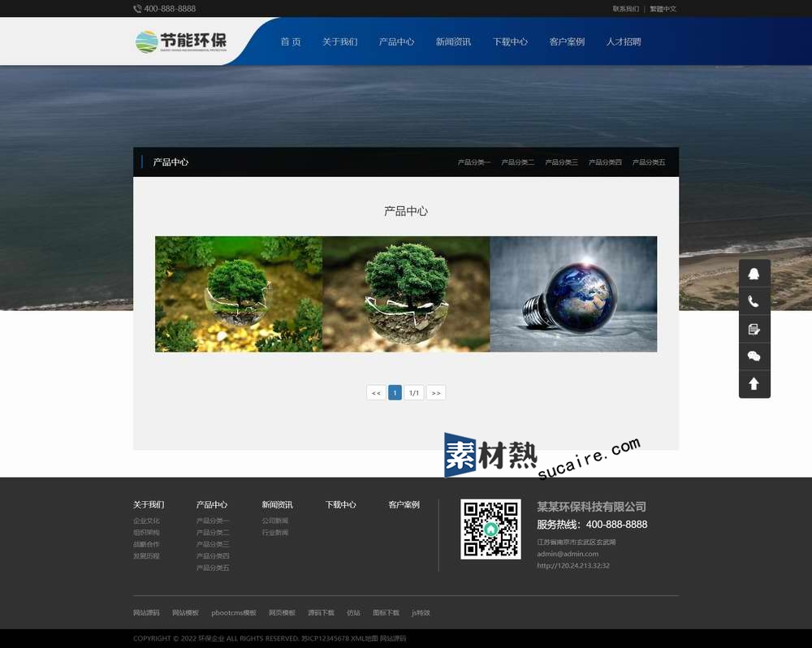Open the light bulb earth product thumbnail
This screenshot has width=812, height=648.
pyautogui.click(x=573, y=294)
